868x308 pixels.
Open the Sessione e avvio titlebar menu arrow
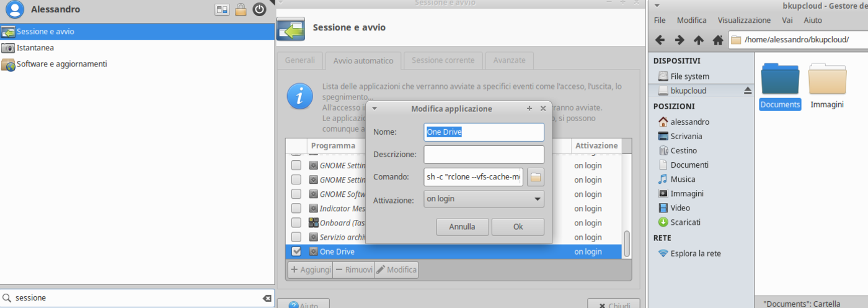click(281, 3)
